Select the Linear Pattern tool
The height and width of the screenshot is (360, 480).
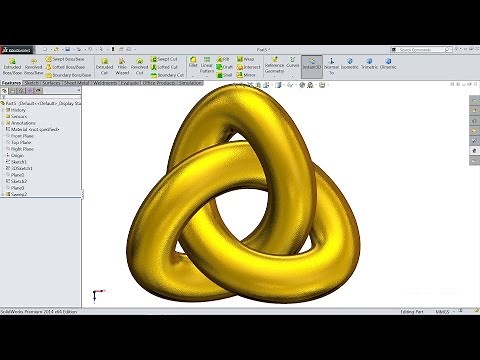tap(207, 65)
